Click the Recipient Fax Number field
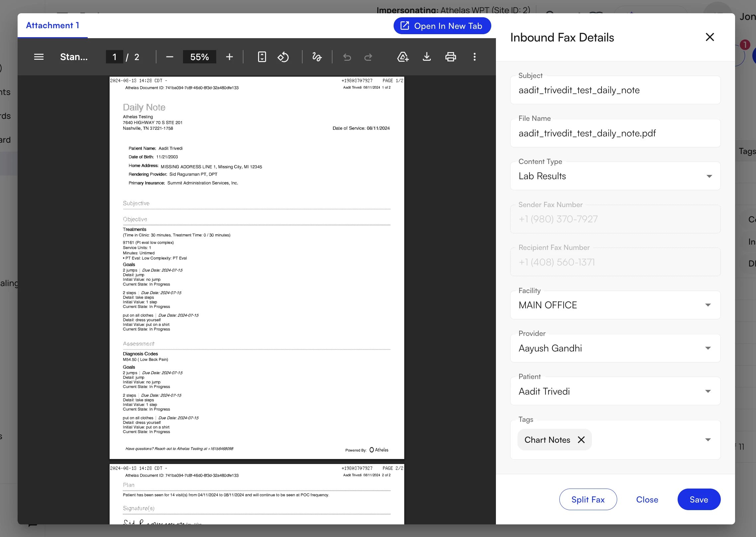Viewport: 756px width, 537px height. (x=615, y=262)
